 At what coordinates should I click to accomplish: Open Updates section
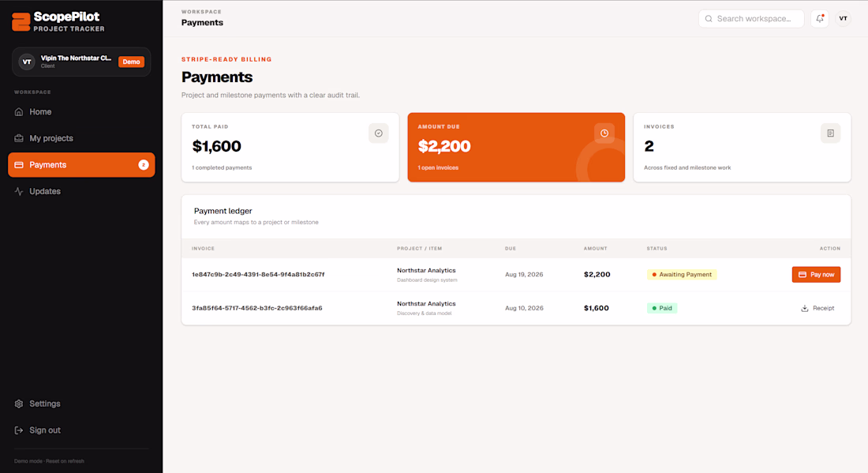point(81,192)
